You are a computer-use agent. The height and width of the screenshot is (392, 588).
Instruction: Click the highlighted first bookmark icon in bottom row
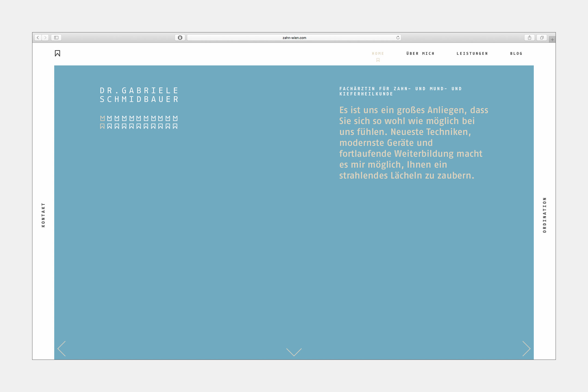102,126
